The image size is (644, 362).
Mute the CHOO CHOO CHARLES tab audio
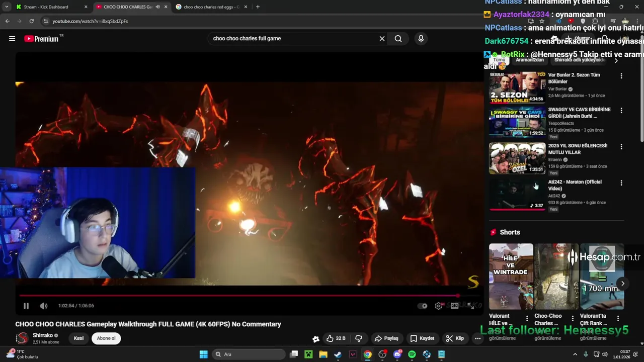157,7
